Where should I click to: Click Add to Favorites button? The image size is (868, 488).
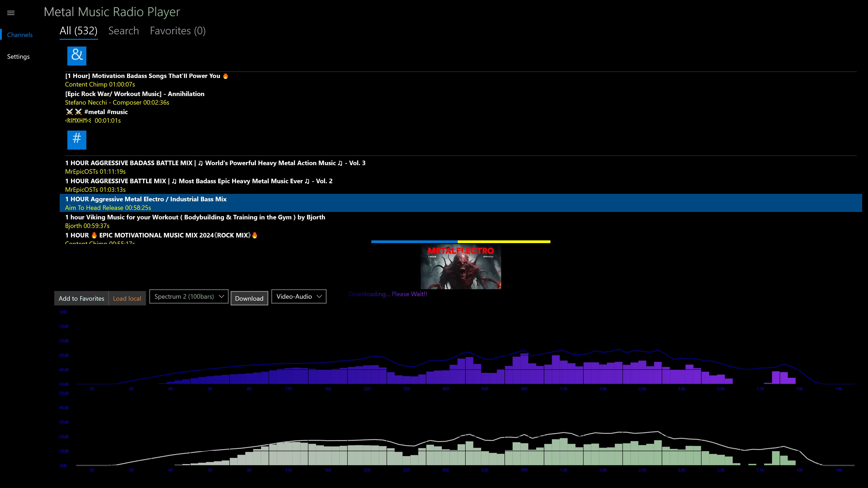coord(81,298)
